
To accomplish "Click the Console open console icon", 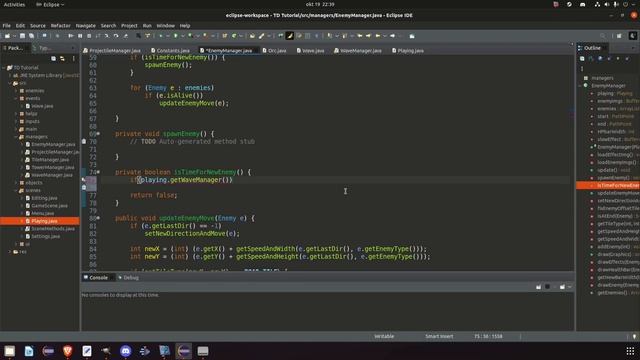I will 562,287.
